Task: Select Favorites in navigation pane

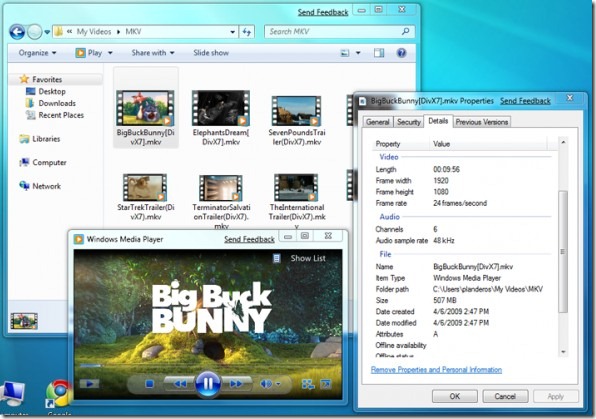Action: coord(47,79)
